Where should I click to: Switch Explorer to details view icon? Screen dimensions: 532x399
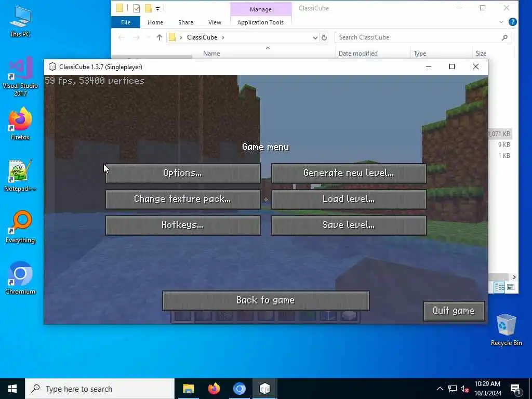tap(500, 287)
